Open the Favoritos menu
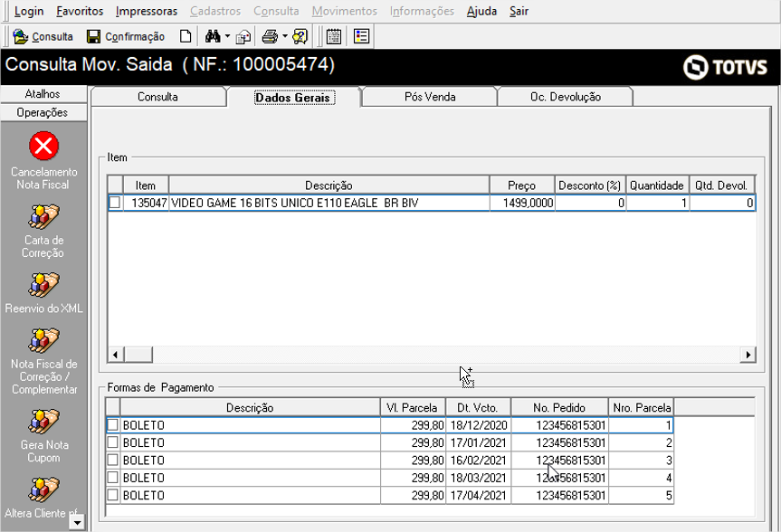This screenshot has height=532, width=781. (80, 11)
